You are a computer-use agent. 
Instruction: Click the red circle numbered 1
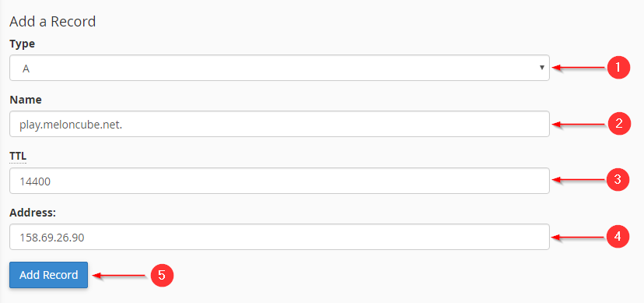[x=618, y=68]
